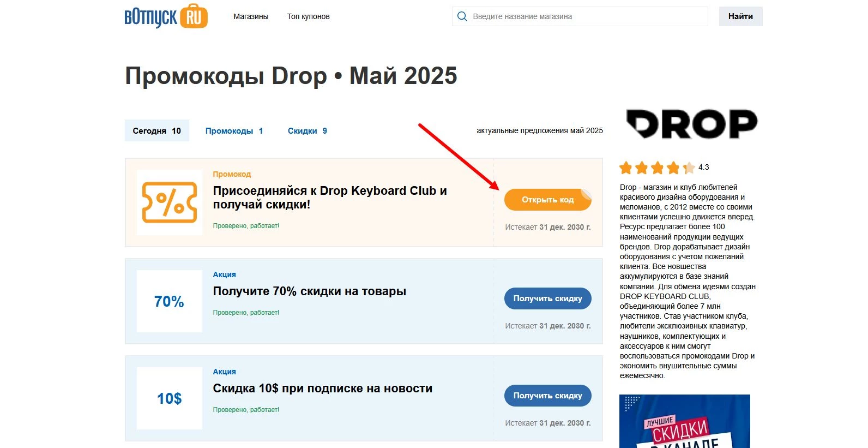The height and width of the screenshot is (448, 868).
Task: Focus the store name search field
Action: [x=580, y=16]
